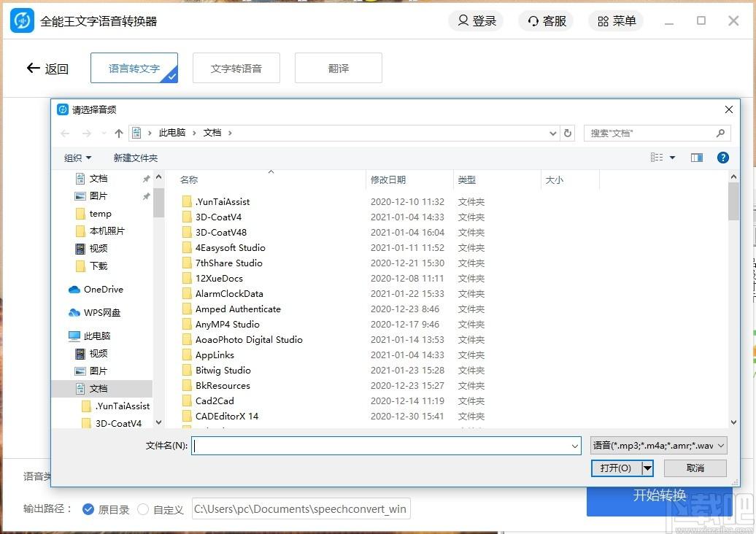Viewport: 756px width, 534px height.
Task: Select the Amped Authenticate folder
Action: (238, 309)
